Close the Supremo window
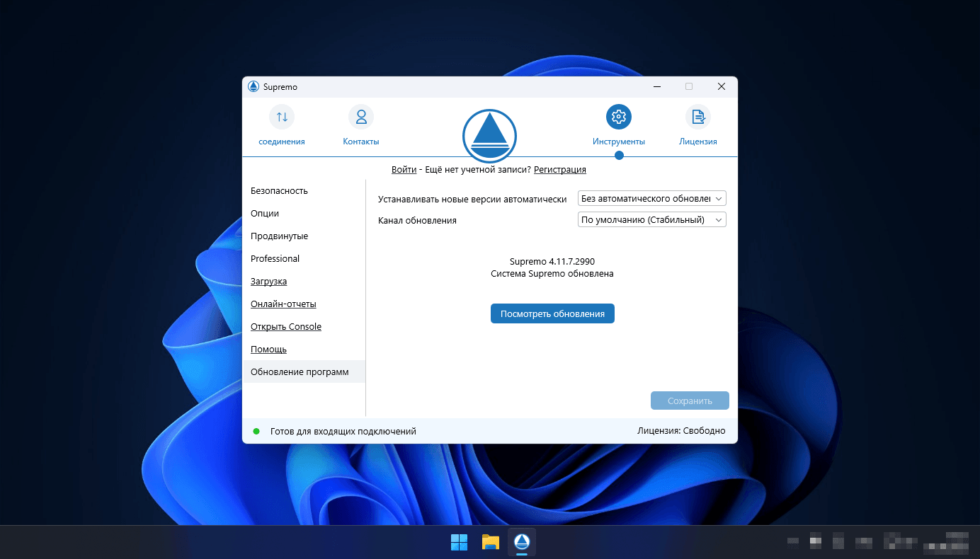 pos(722,86)
